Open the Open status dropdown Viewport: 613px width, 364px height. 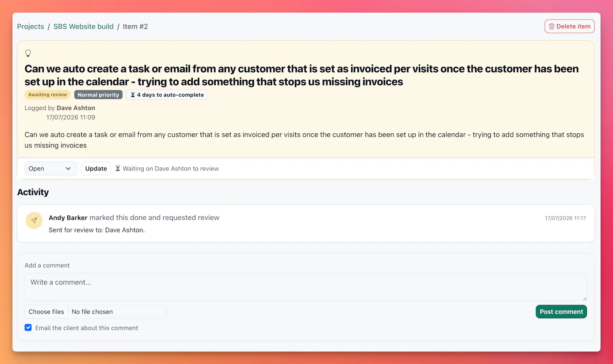click(51, 169)
